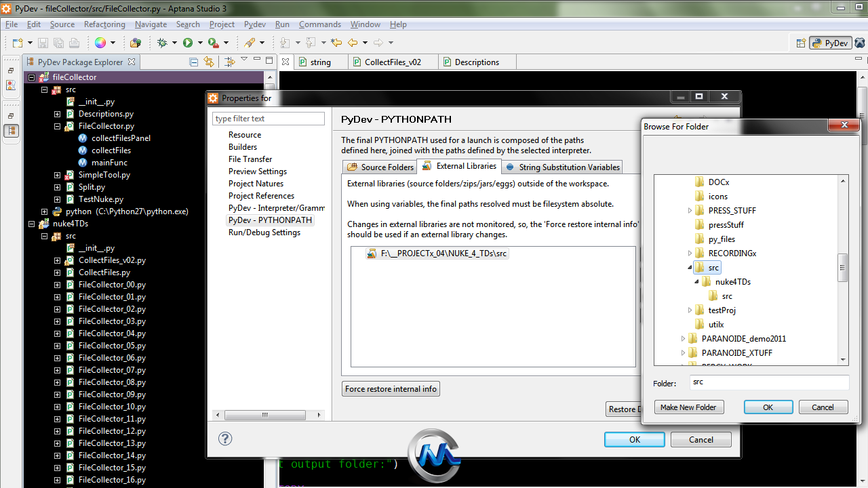Click OK in Browse For Folder dialog
This screenshot has width=868, height=488.
[768, 407]
